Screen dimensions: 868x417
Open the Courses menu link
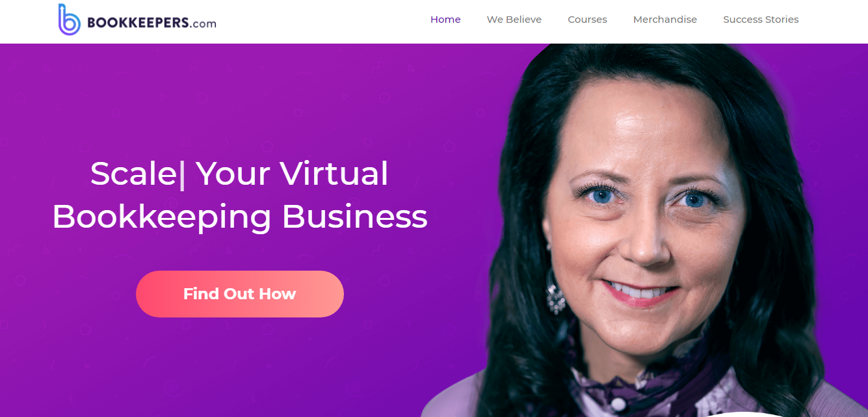(x=587, y=20)
